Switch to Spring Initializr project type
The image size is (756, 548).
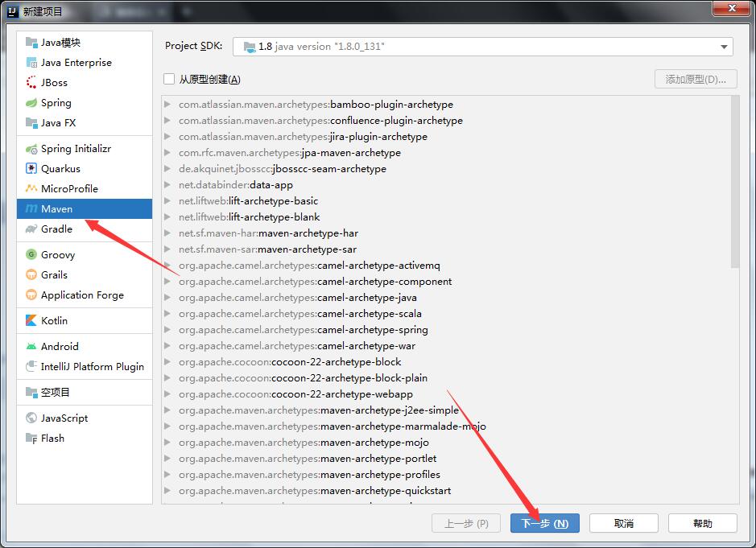[85, 149]
